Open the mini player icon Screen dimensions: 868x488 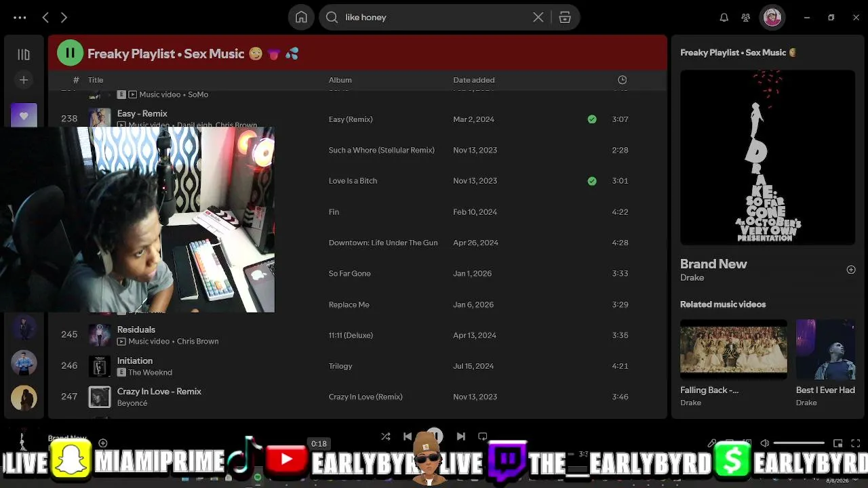coord(838,443)
